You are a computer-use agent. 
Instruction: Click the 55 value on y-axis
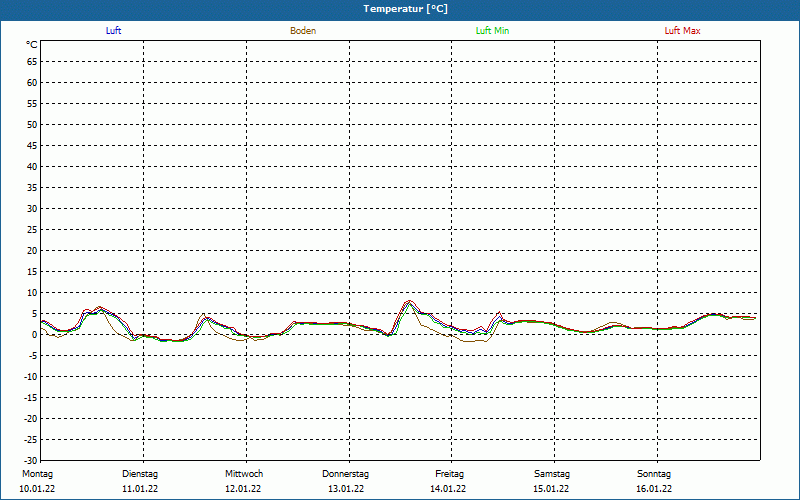click(32, 104)
